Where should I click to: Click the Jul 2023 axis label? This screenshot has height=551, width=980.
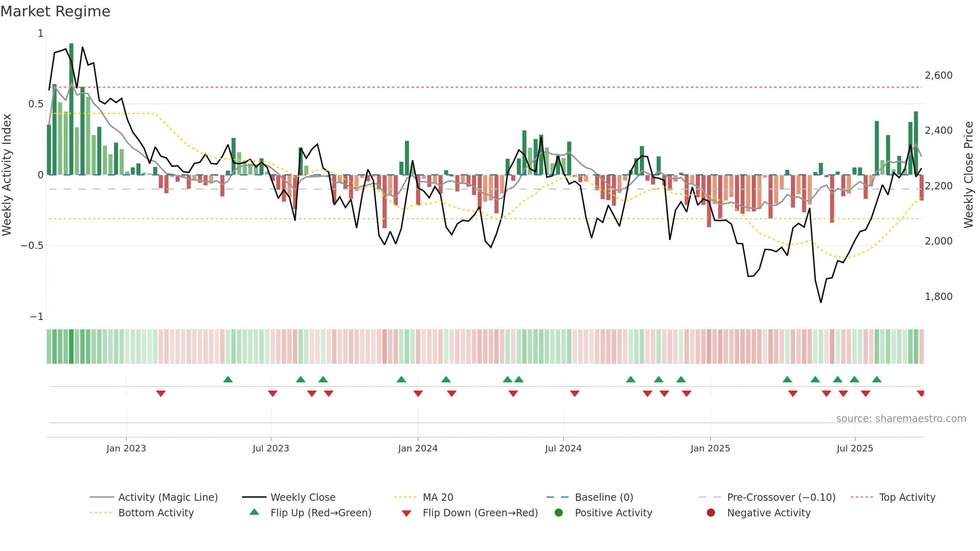(x=271, y=448)
